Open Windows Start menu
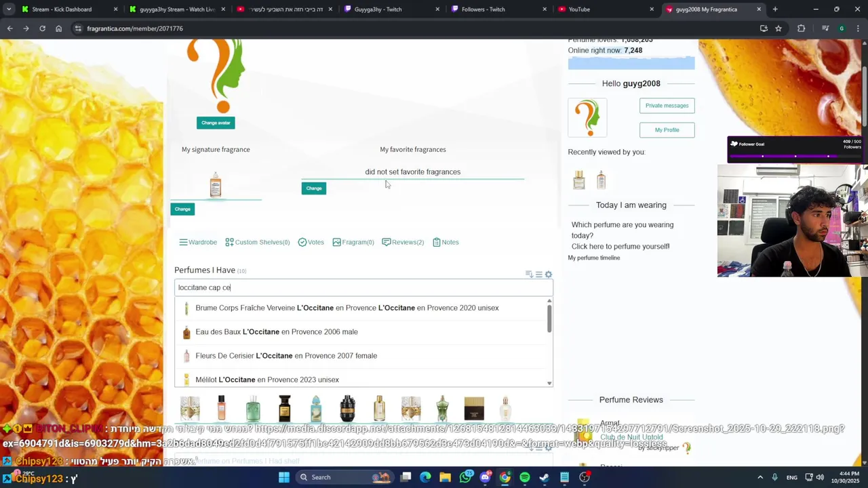 284,477
